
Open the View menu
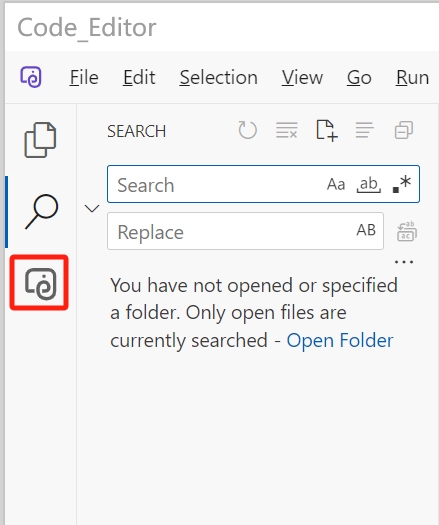(302, 78)
